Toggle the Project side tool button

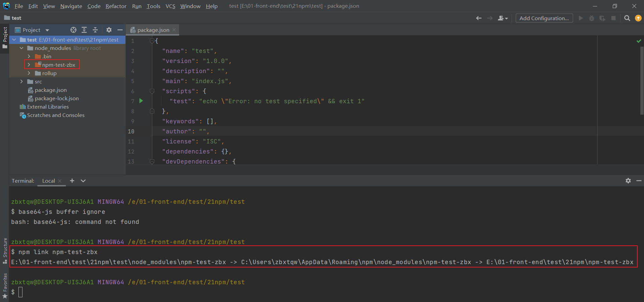tap(5, 38)
